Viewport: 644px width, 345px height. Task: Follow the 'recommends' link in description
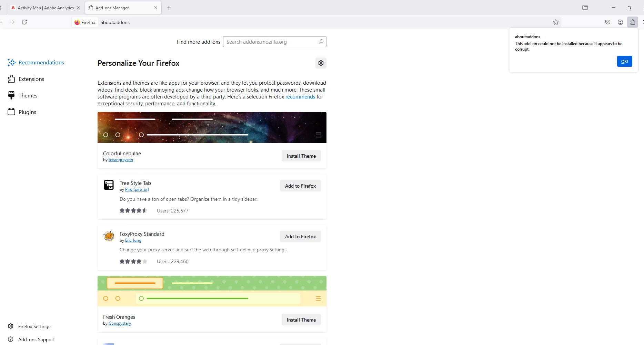(x=300, y=97)
